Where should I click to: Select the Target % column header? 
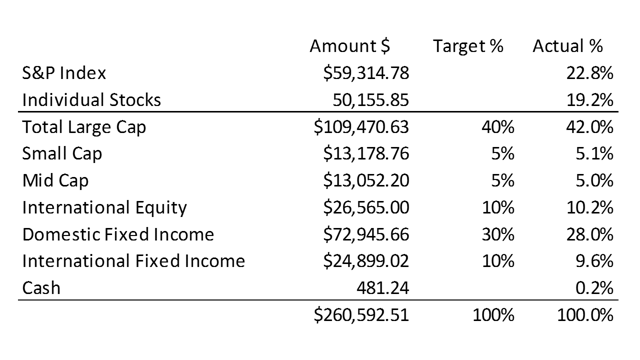pyautogui.click(x=468, y=46)
